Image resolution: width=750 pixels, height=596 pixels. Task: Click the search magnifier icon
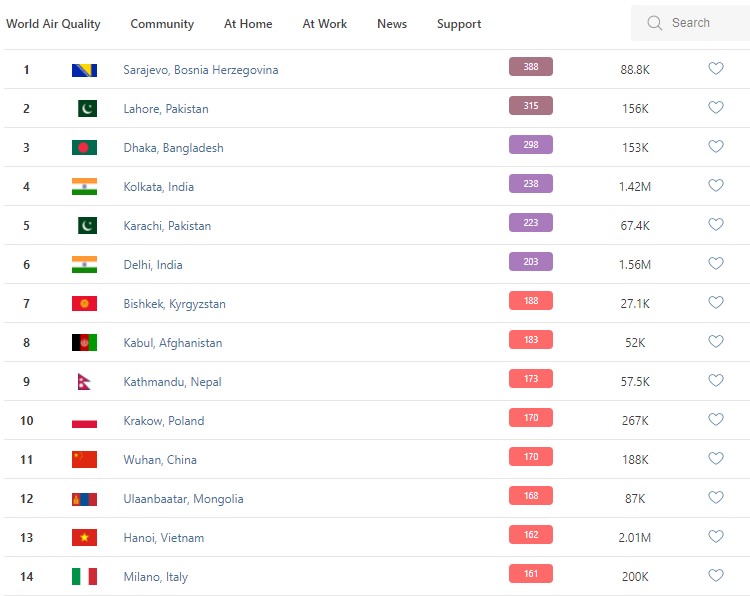coord(655,23)
